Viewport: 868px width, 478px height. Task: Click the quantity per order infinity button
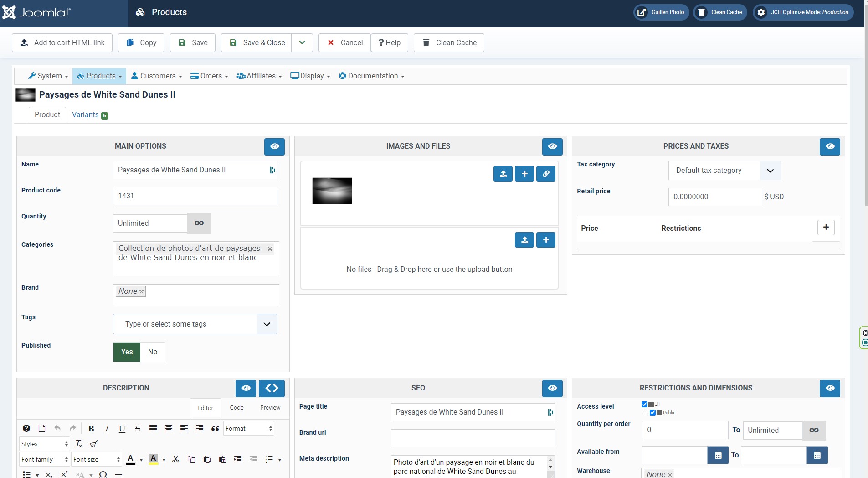pos(814,430)
